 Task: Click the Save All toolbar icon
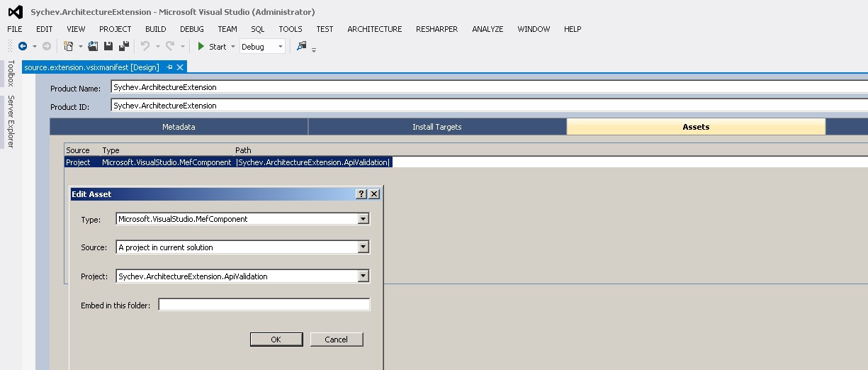(x=124, y=46)
